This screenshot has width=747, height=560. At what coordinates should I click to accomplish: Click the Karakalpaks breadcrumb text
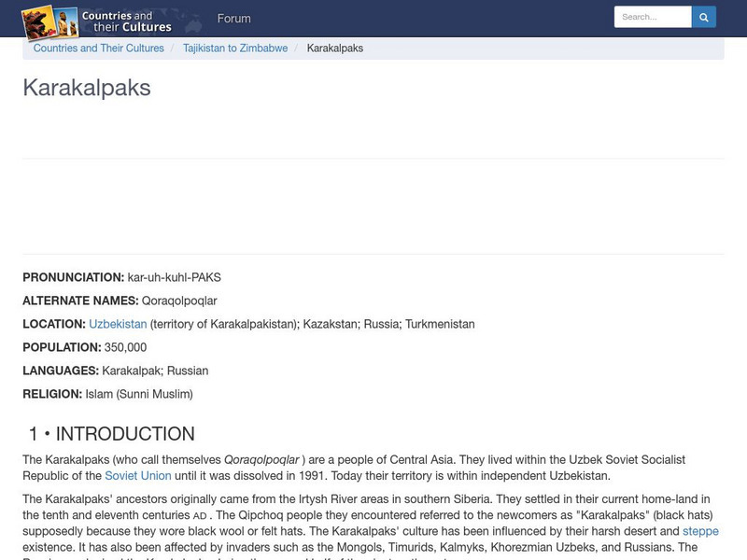pyautogui.click(x=335, y=49)
